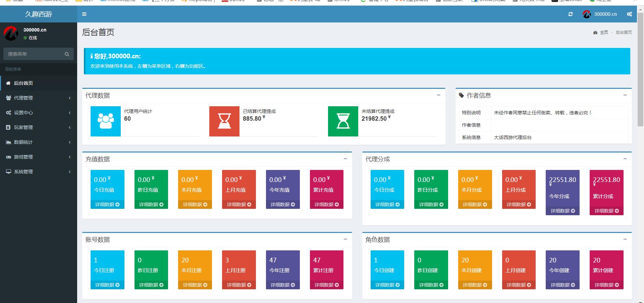Viewport: 644px width, 303px height.
Task: Click the 主页 breadcrumb link
Action: click(604, 33)
